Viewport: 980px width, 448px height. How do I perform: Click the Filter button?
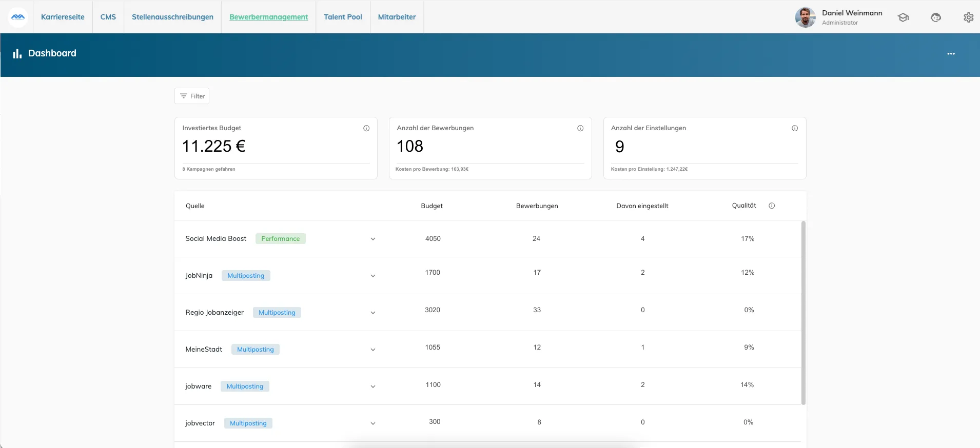coord(192,96)
